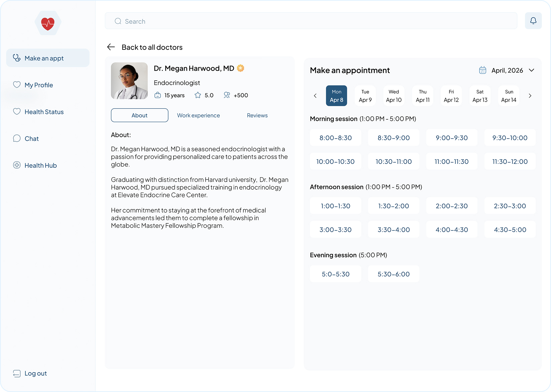Select the 5:30–6:00 evening slot

click(x=394, y=274)
